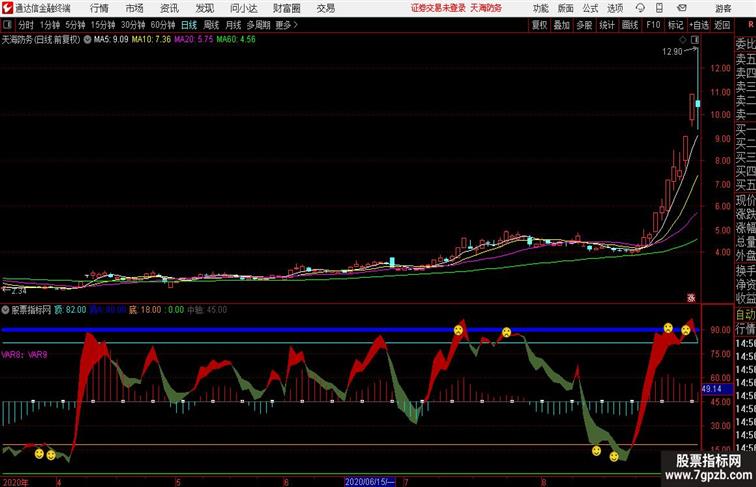Switch to the 5分钟 period tab
The image size is (756, 487).
[x=75, y=25]
